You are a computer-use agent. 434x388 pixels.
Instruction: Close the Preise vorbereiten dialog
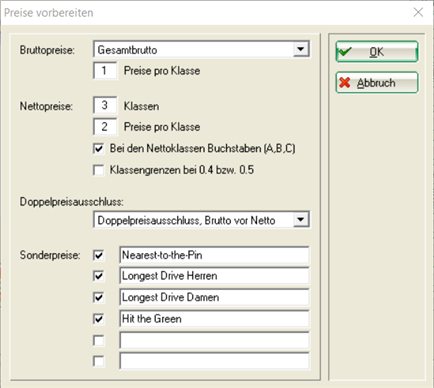[418, 13]
